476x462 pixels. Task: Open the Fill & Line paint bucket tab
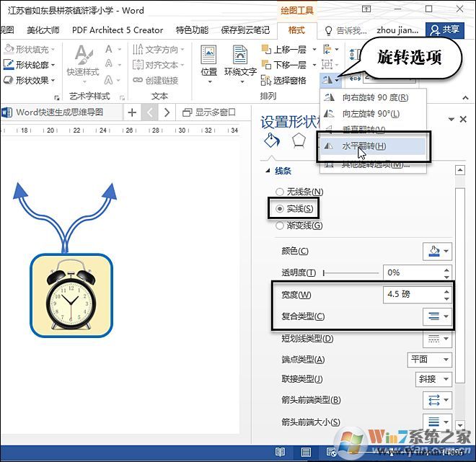coord(272,141)
